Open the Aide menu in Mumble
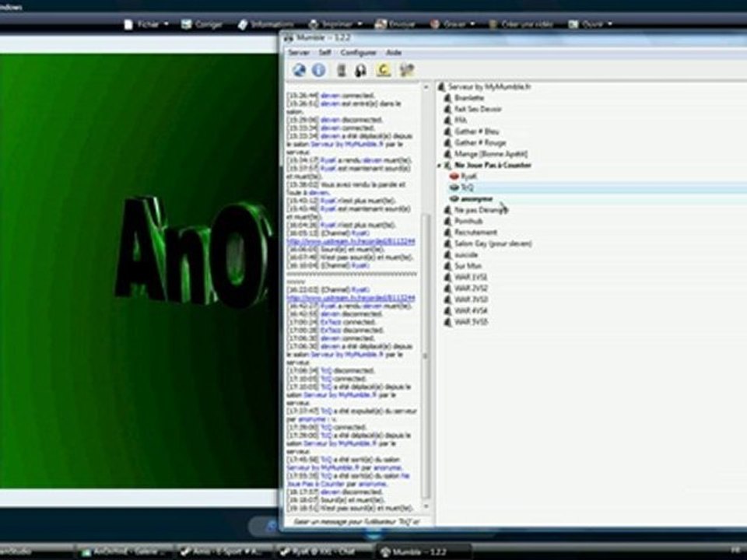The width and height of the screenshot is (747, 560). click(x=394, y=52)
